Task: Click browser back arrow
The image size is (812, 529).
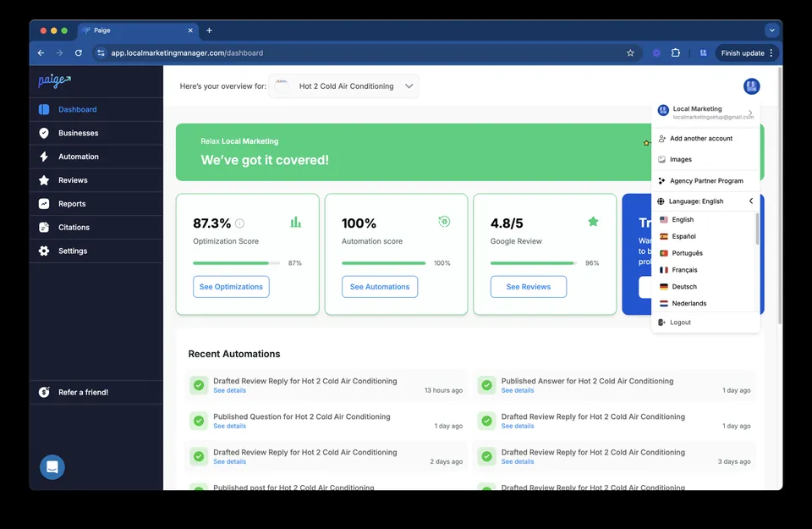Action: (x=41, y=52)
